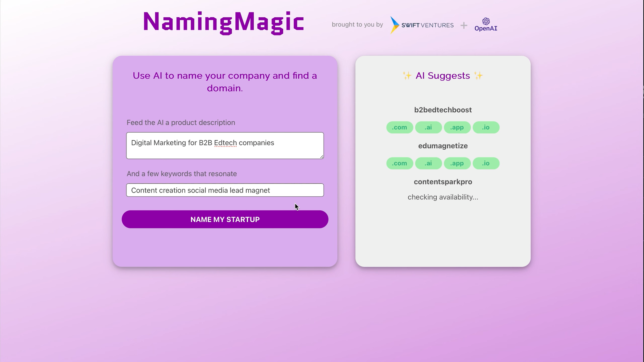Click the left sparkles icon beside AI Suggests
Viewport: 644px width, 362px height.
(x=407, y=76)
